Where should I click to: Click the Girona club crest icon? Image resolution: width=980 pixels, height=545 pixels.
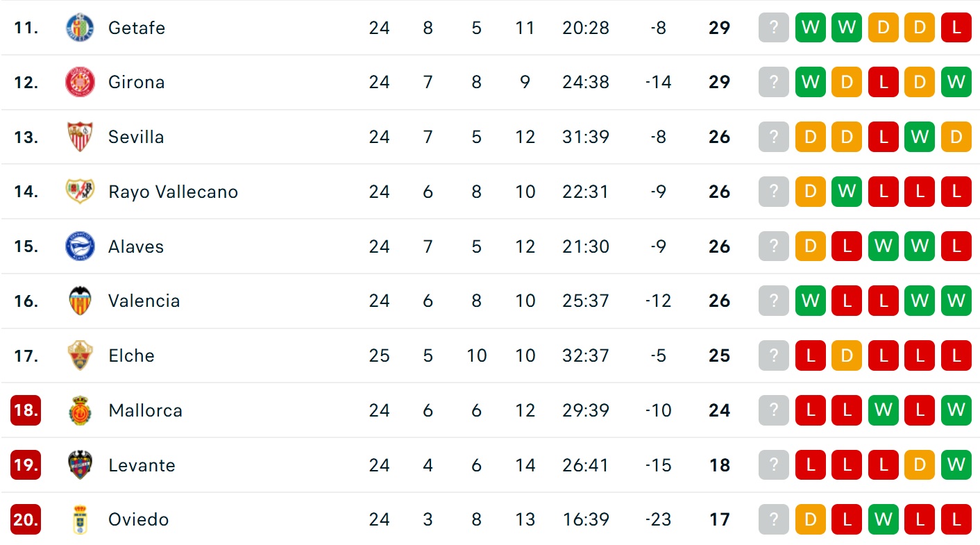[80, 83]
